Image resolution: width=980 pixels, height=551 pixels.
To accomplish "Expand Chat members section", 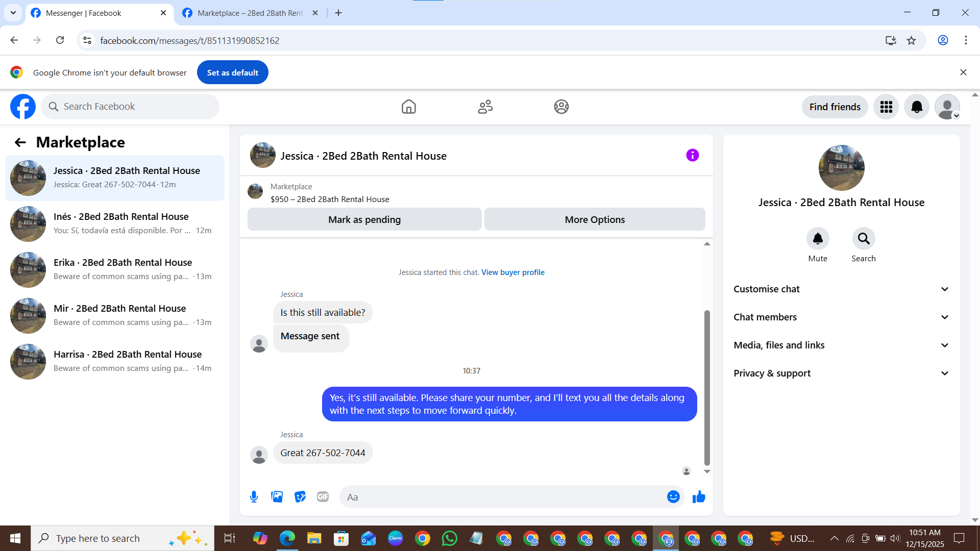I will (841, 317).
